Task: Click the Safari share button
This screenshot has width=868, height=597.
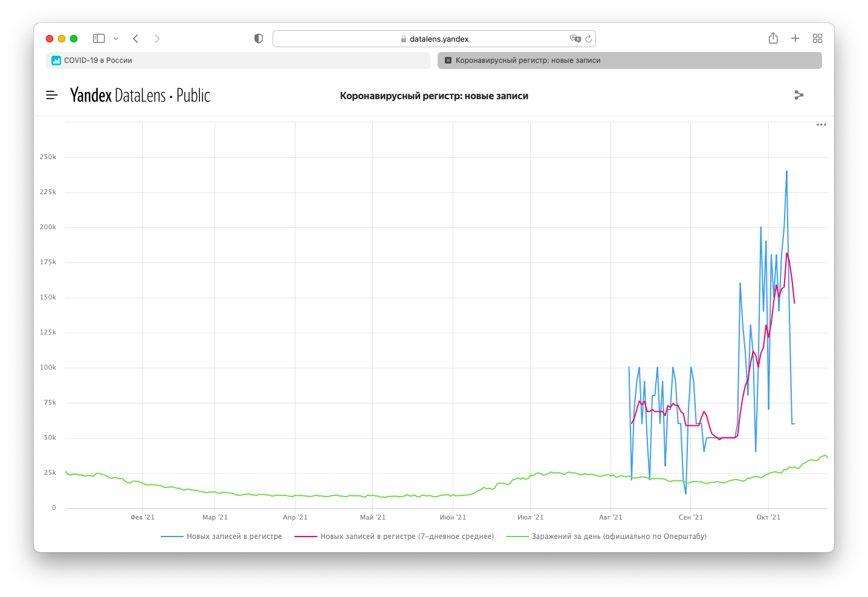Action: click(773, 38)
